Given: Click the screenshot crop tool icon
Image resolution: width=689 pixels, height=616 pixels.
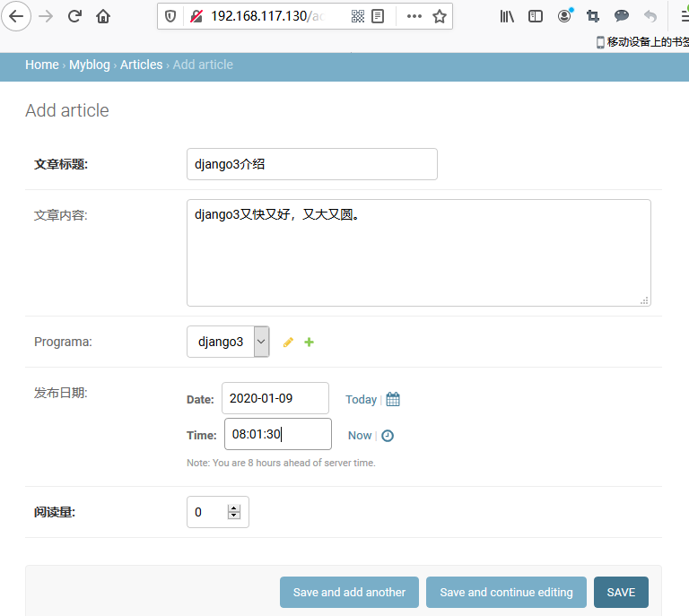Looking at the screenshot, I should click(x=593, y=17).
